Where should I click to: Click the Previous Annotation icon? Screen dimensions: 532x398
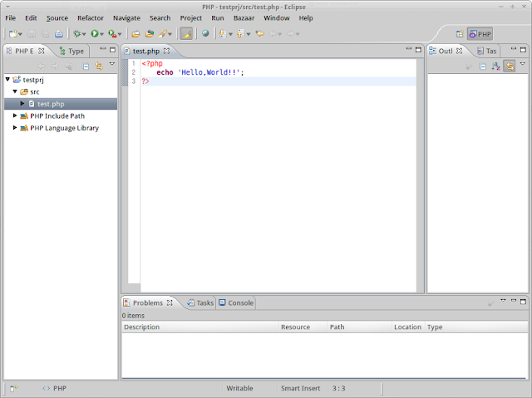(240, 34)
